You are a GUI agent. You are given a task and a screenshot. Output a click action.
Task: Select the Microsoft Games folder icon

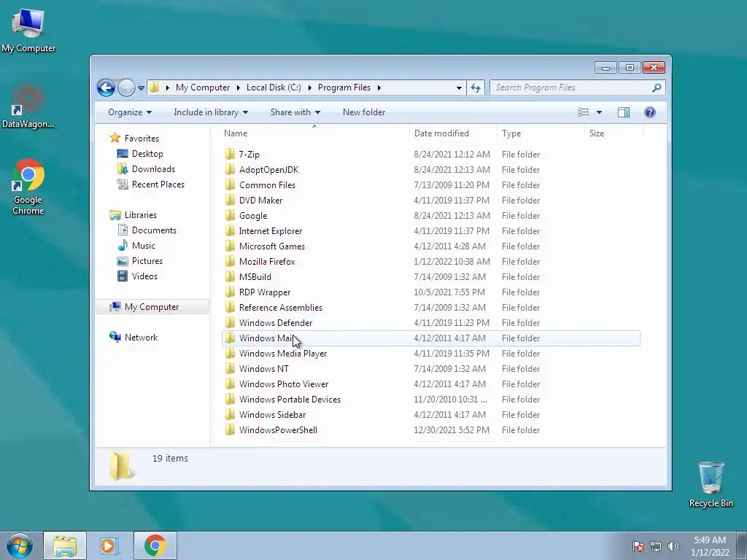[x=230, y=246]
